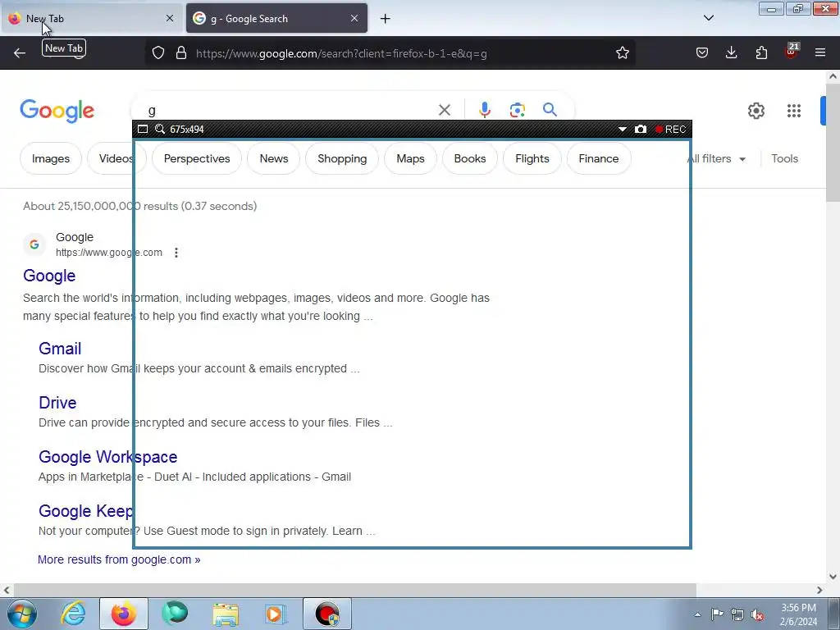Image resolution: width=840 pixels, height=630 pixels.
Task: Search by image with Lens icon
Action: (x=517, y=110)
